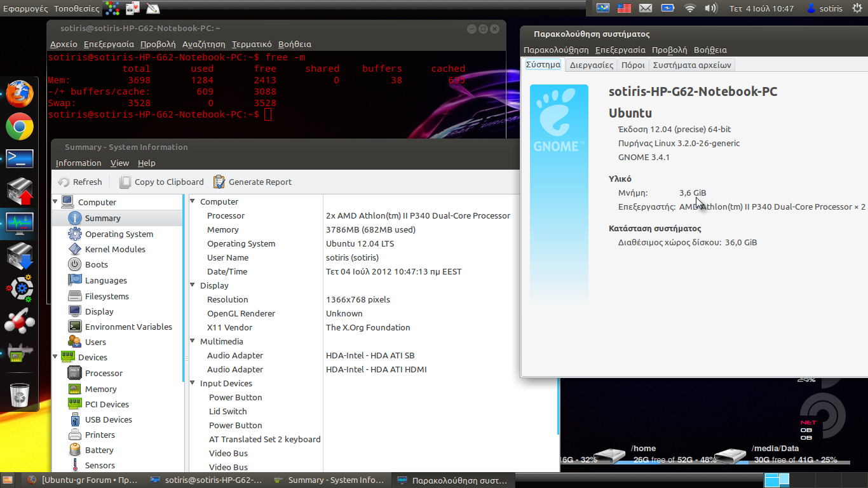Open Επεξεργασία menu in system monitor
Image resolution: width=868 pixels, height=488 pixels.
tap(620, 50)
